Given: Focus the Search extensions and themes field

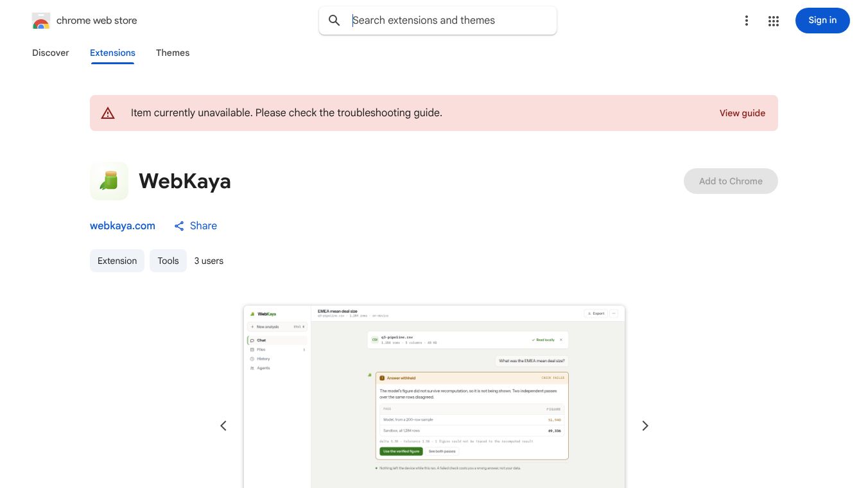Looking at the screenshot, I should coord(438,21).
